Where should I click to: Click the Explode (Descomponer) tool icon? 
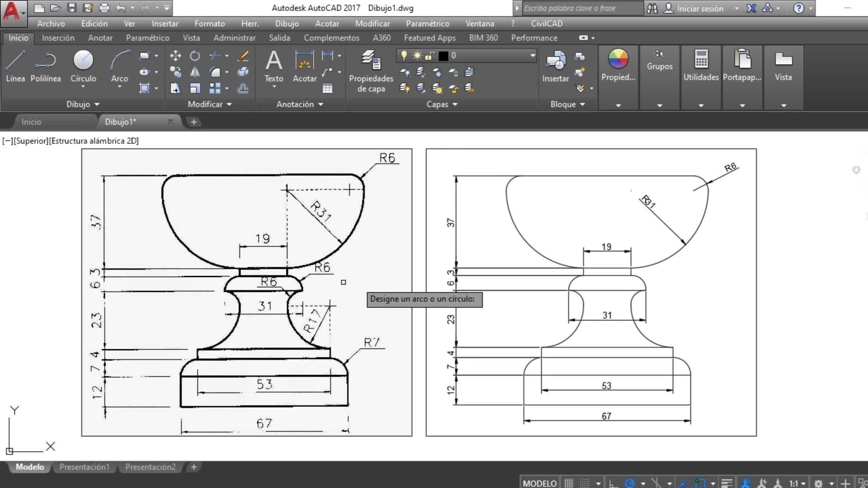[243, 72]
